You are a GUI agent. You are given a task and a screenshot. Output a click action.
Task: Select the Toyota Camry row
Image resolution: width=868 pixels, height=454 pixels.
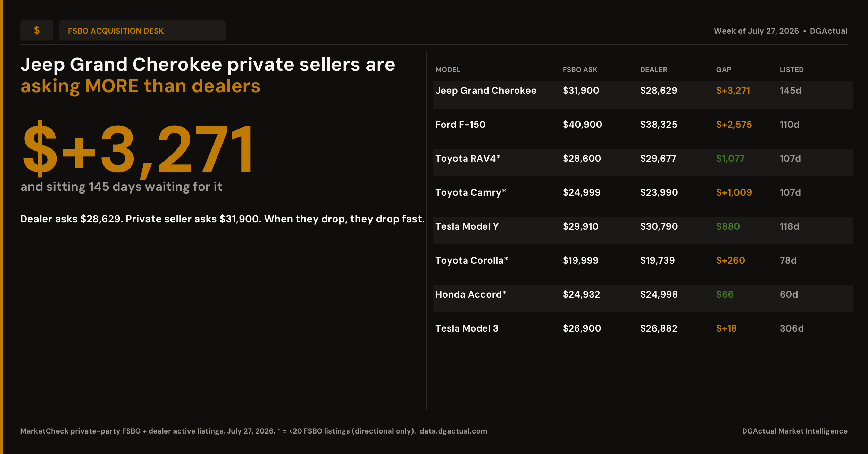[643, 197]
